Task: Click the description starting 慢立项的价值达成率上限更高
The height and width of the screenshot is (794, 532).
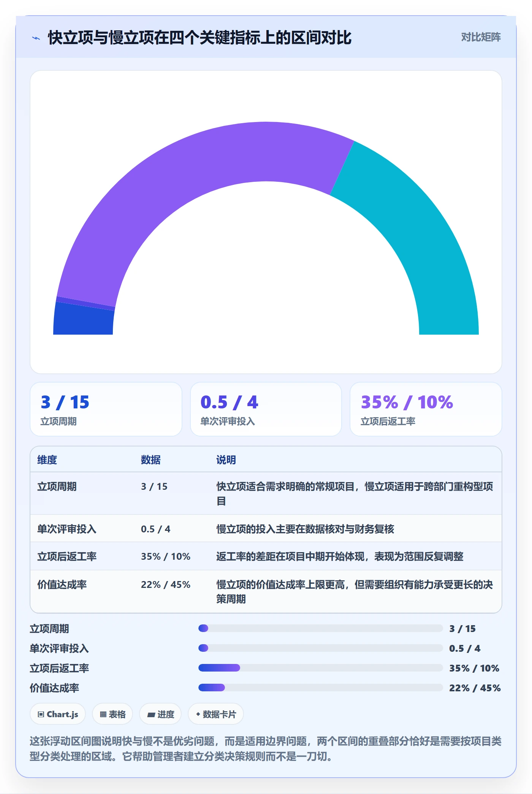Action: click(355, 592)
